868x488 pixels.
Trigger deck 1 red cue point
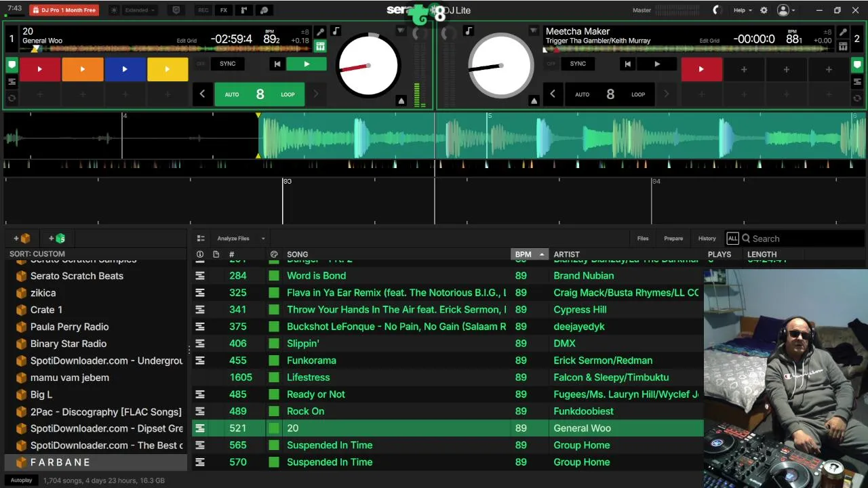(39, 69)
